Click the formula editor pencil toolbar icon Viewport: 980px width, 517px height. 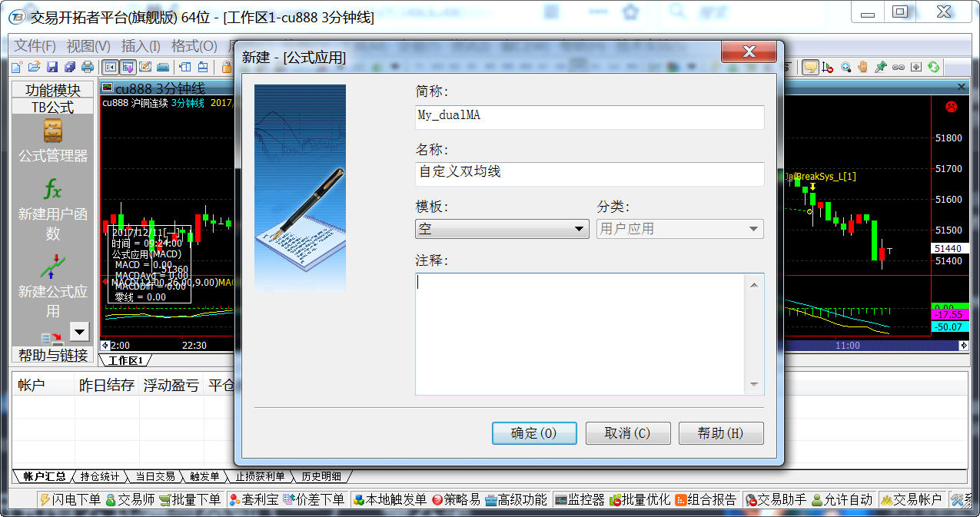pos(145,67)
